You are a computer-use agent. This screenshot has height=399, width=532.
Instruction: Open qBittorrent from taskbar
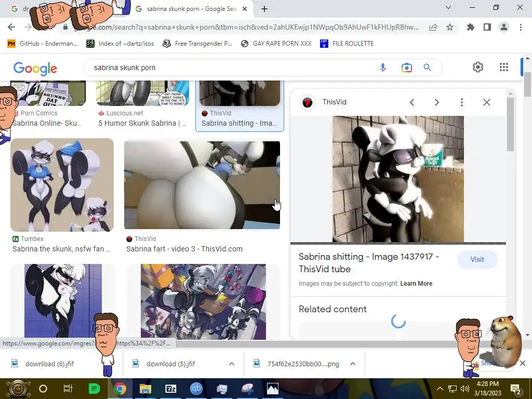(x=196, y=389)
